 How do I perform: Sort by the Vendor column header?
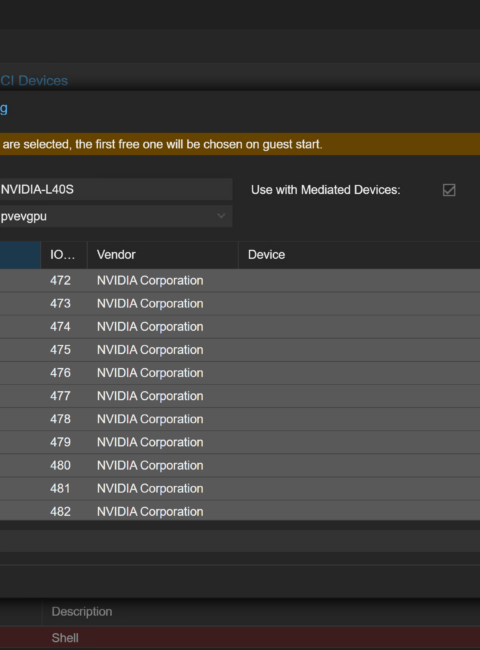point(163,255)
